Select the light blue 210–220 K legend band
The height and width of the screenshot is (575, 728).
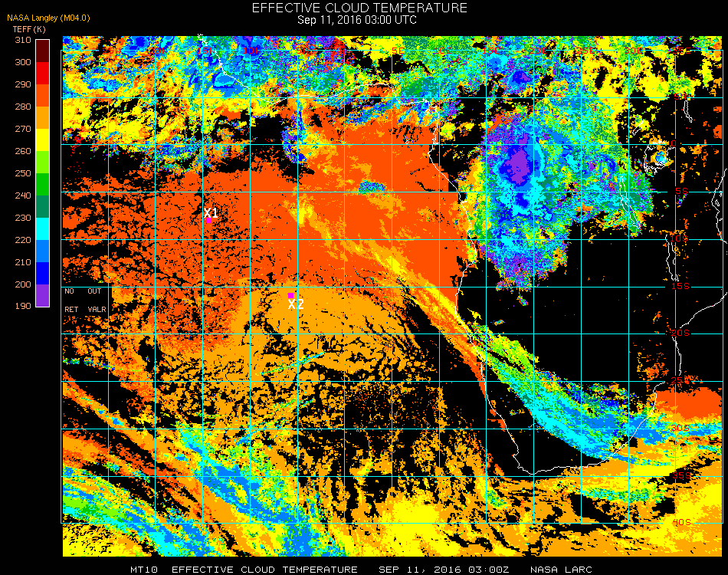(x=42, y=251)
